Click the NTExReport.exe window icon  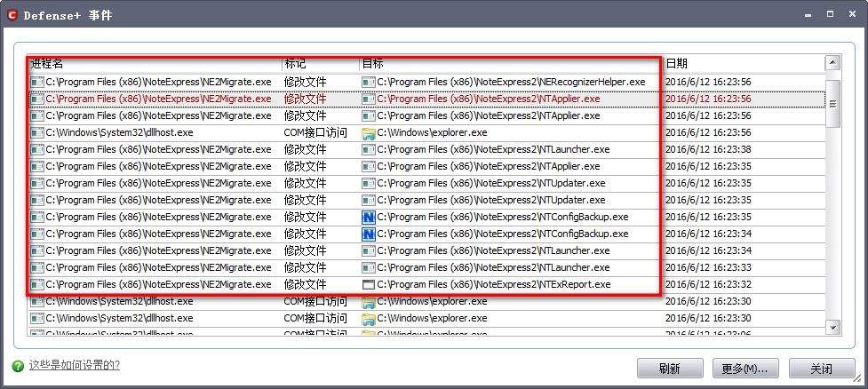(x=368, y=285)
